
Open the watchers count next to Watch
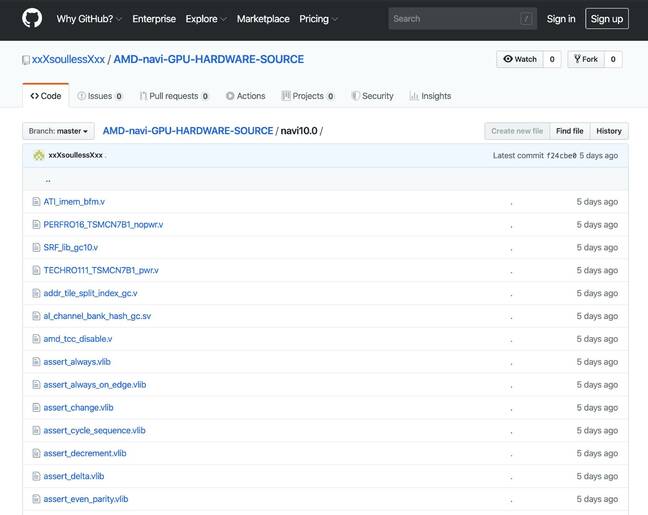[552, 59]
